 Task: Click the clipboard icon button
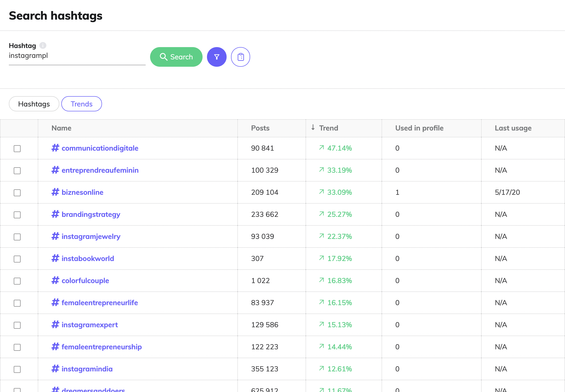pyautogui.click(x=240, y=57)
